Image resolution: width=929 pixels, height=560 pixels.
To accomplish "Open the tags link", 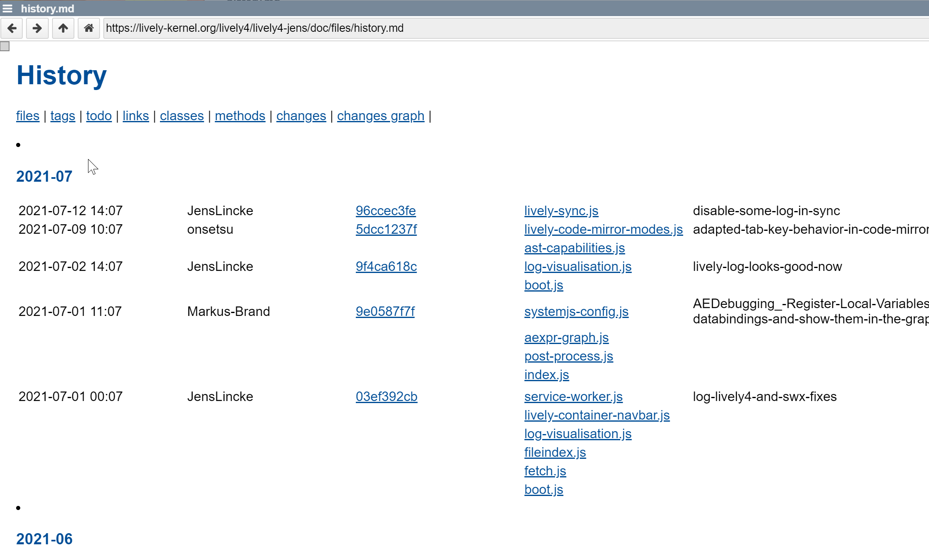I will click(63, 116).
